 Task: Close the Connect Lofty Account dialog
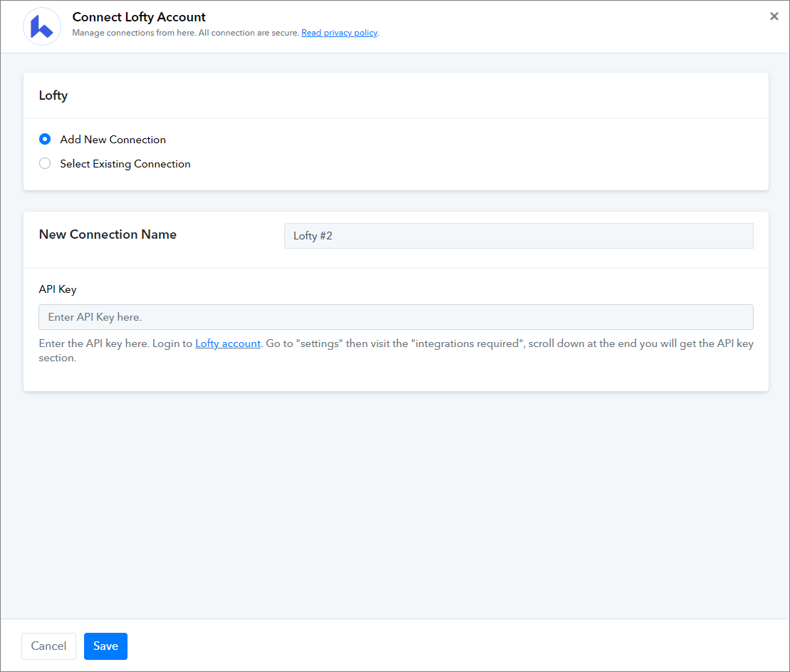point(774,16)
